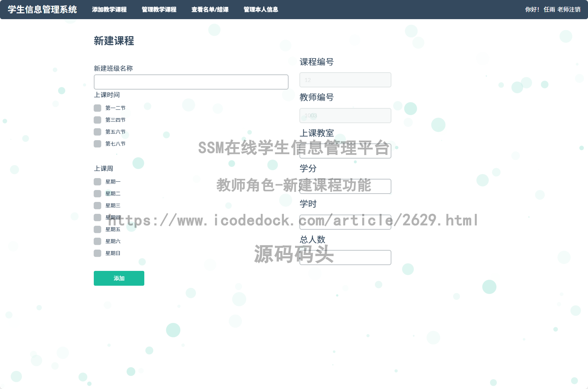Open the 管理本人信息 page
This screenshot has width=588, height=389.
[260, 10]
